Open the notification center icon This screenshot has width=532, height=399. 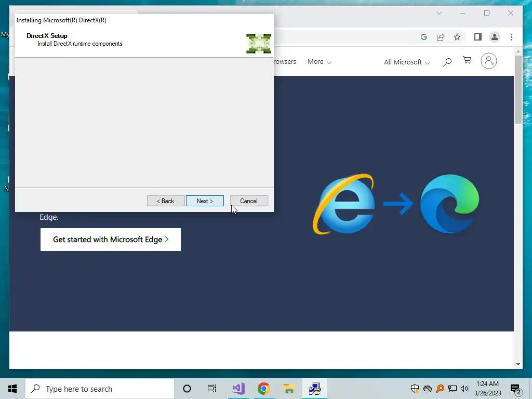[x=516, y=389]
